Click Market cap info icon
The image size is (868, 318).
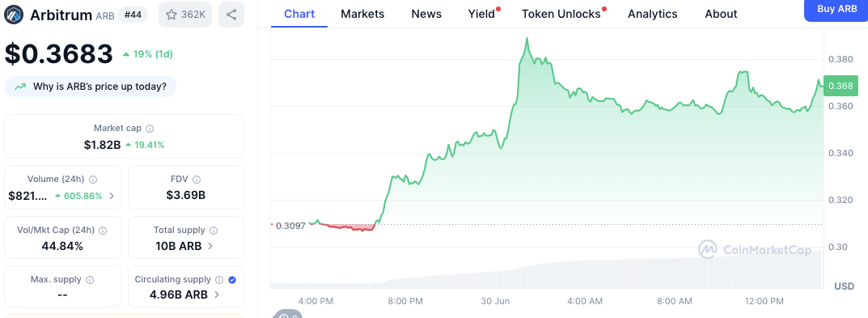(x=150, y=129)
